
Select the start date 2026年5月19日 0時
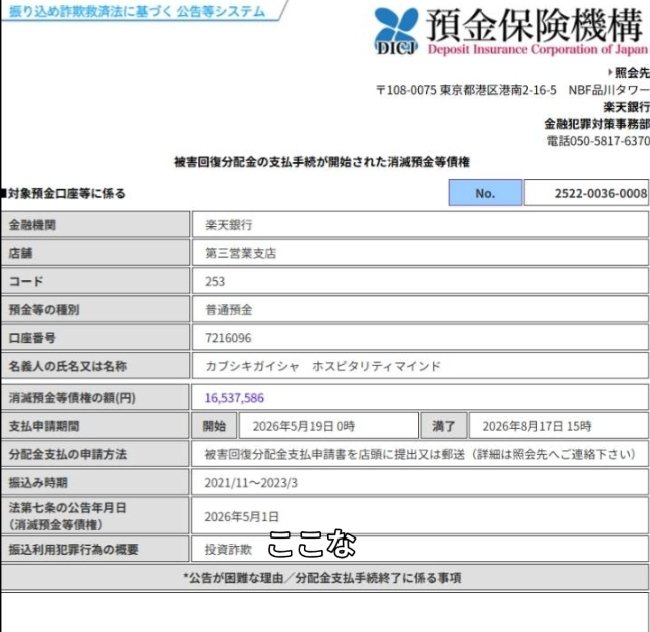[304, 426]
